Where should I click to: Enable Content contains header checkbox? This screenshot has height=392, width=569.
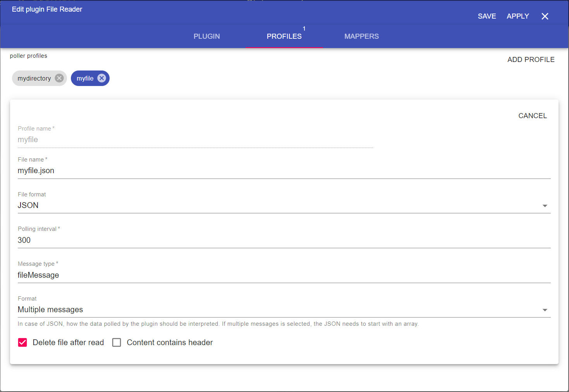pyautogui.click(x=117, y=342)
